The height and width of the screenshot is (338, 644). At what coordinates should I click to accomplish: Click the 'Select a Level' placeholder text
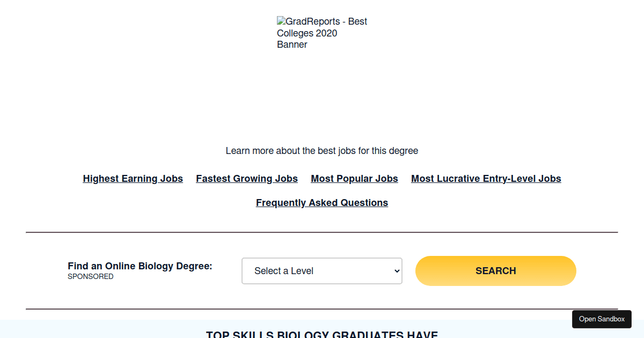pyautogui.click(x=284, y=271)
